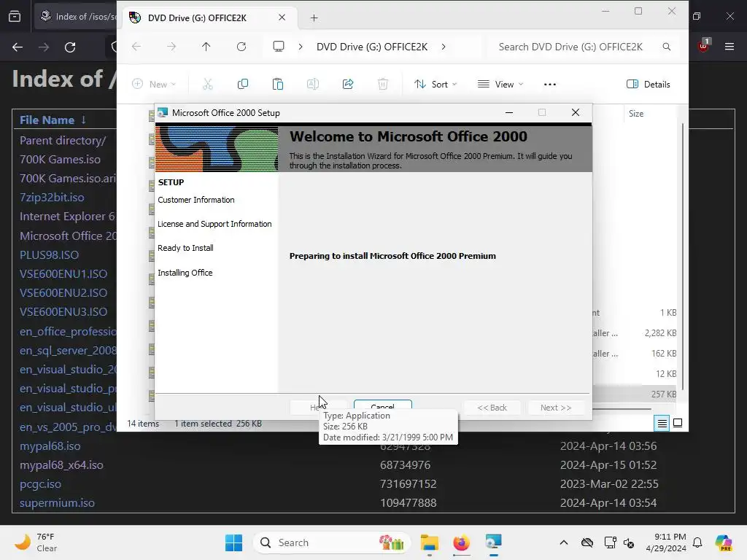
Task: Toggle the Details pane button
Action: pyautogui.click(x=649, y=85)
